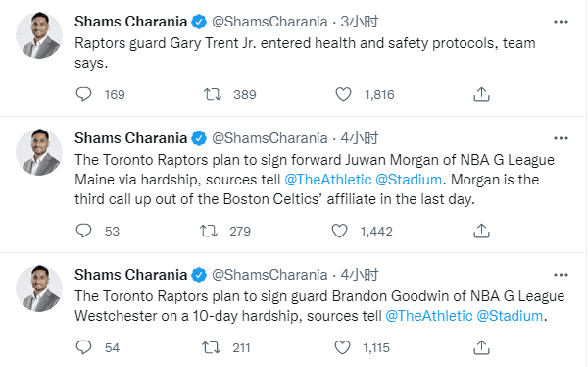This screenshot has height=367, width=588.
Task: Share the Juwan Morgan tweet
Action: click(481, 231)
